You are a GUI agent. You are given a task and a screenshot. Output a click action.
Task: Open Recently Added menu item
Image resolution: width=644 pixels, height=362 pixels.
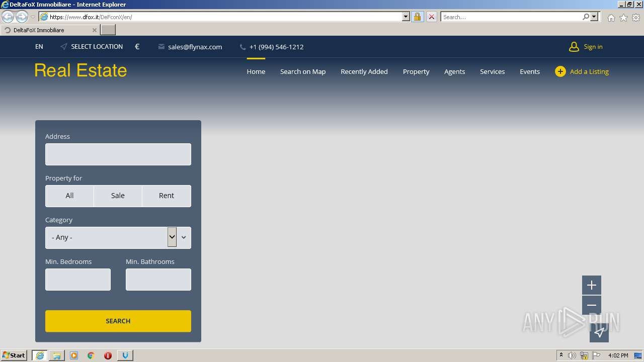364,71
